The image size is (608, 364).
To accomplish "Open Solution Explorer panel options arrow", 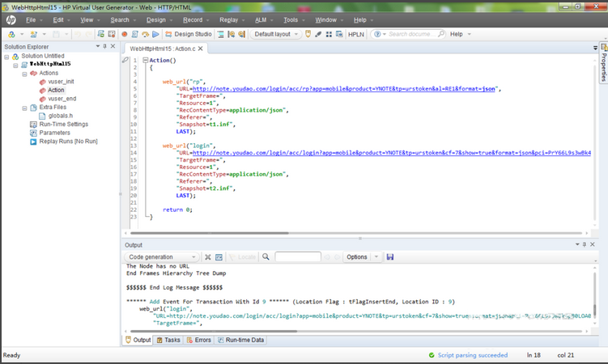I will coord(98,46).
